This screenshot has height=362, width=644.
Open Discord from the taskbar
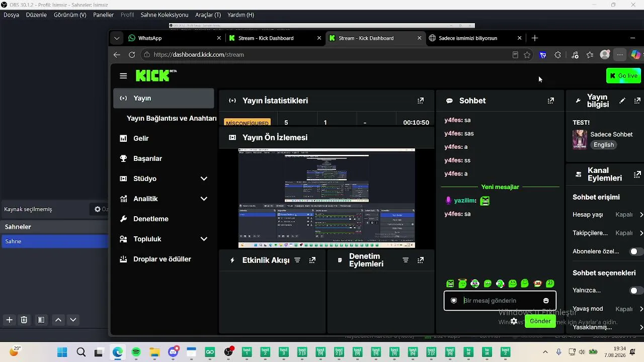[x=174, y=352]
